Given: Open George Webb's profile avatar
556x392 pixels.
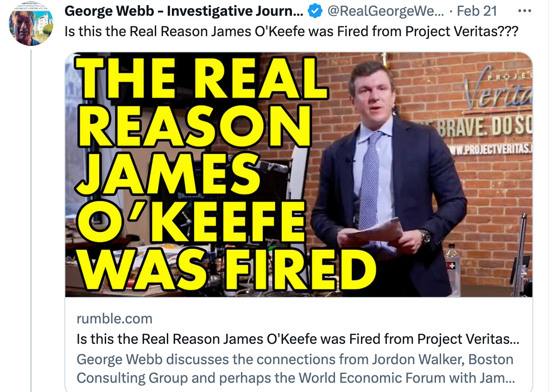Looking at the screenshot, I should click(x=31, y=24).
